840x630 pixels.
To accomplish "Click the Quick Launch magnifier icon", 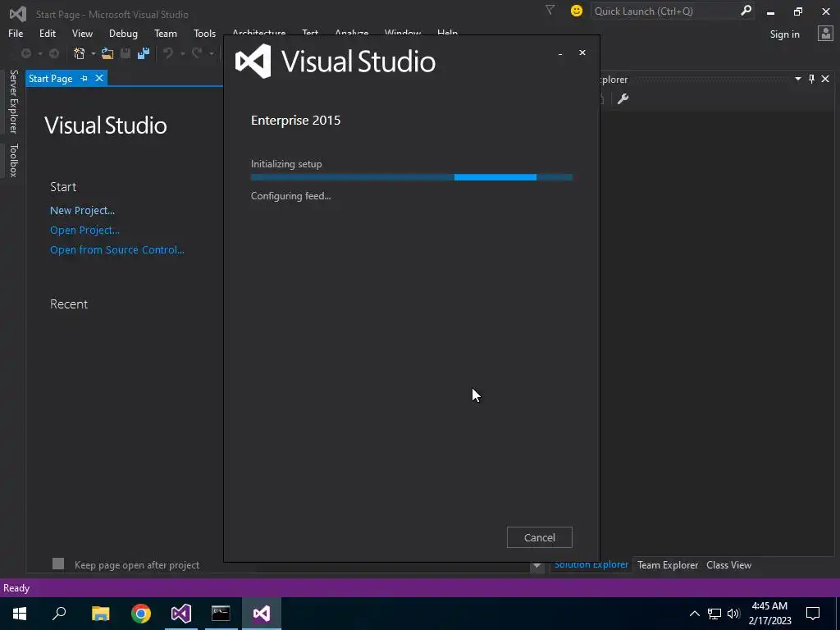I will (x=746, y=11).
